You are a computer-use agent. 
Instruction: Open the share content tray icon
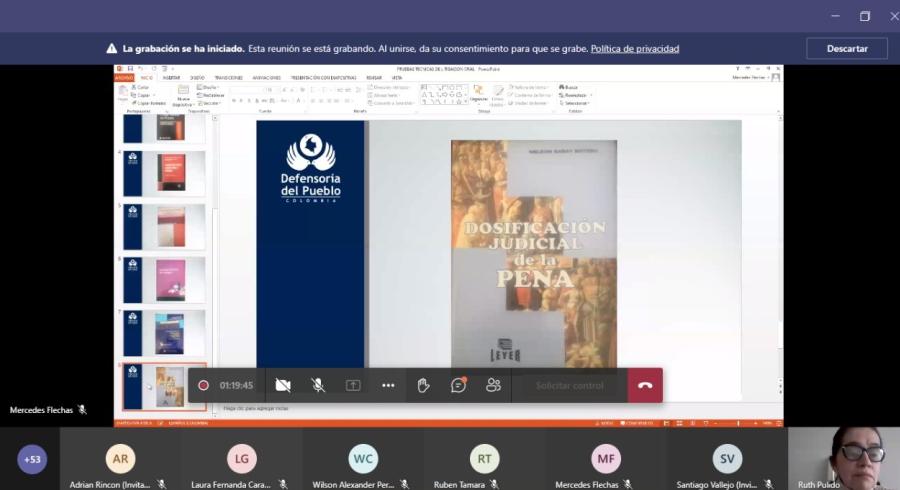pos(353,385)
